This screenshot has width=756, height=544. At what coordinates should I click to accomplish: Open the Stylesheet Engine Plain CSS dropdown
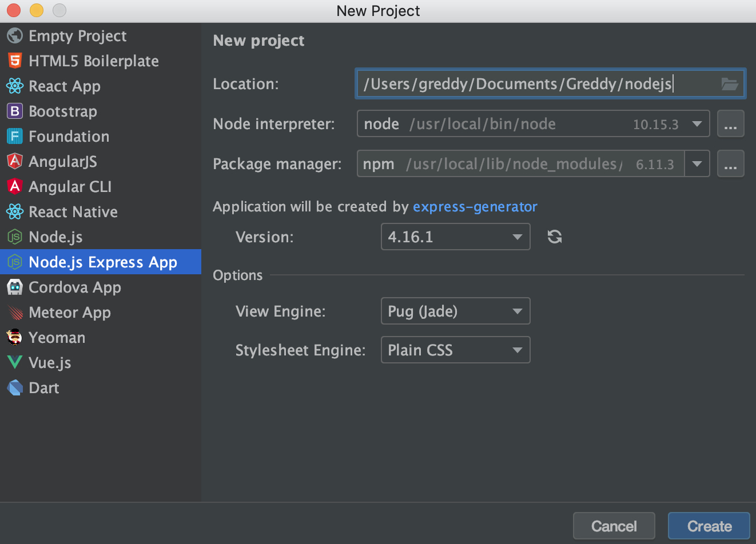(x=517, y=350)
